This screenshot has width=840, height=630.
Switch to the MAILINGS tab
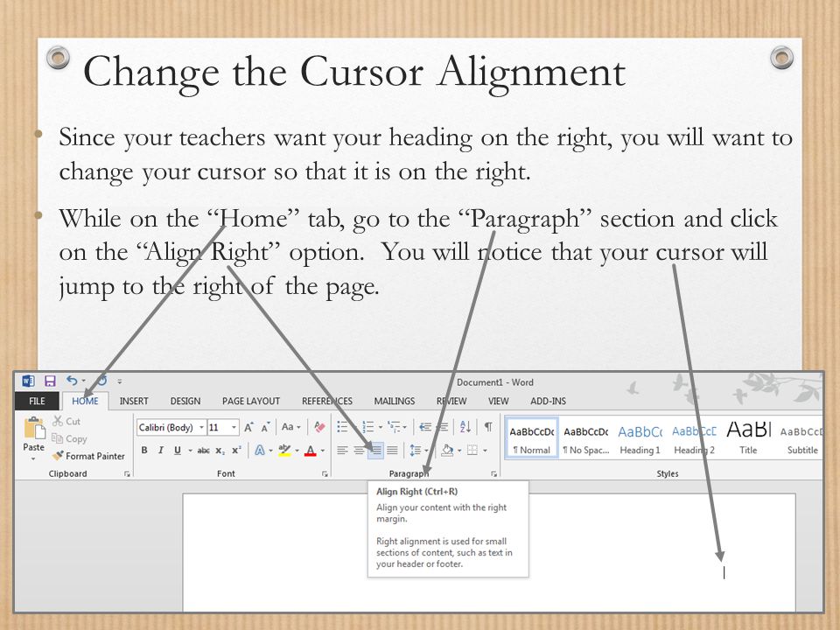tap(395, 401)
